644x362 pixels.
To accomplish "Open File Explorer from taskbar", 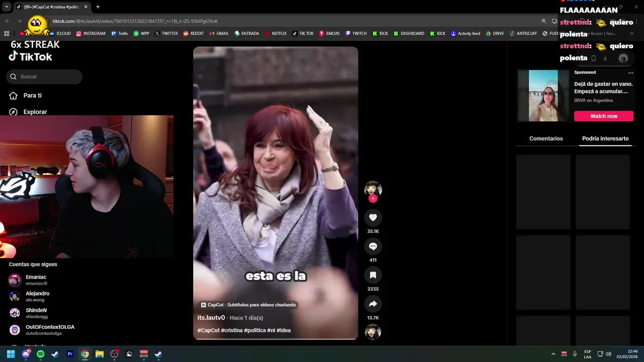I will point(100,354).
